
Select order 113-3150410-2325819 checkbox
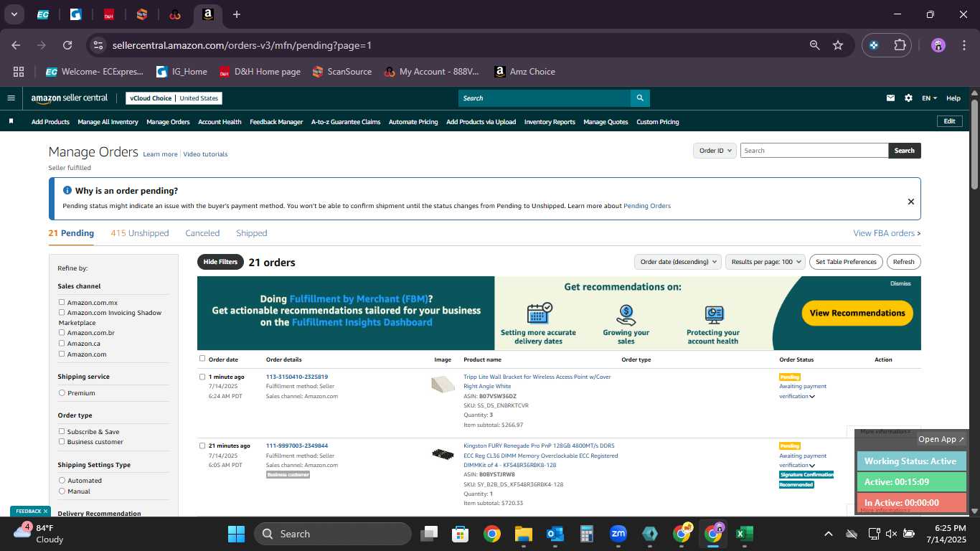tap(202, 377)
